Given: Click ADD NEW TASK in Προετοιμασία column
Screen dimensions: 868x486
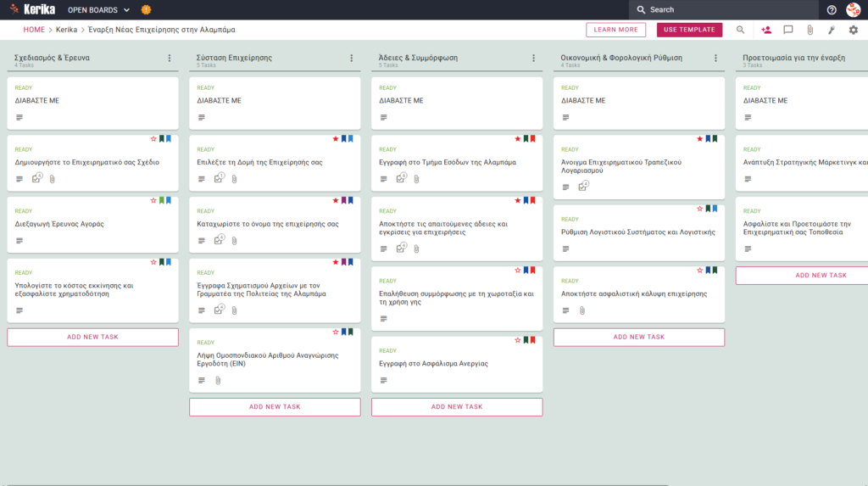Looking at the screenshot, I should [802, 276].
